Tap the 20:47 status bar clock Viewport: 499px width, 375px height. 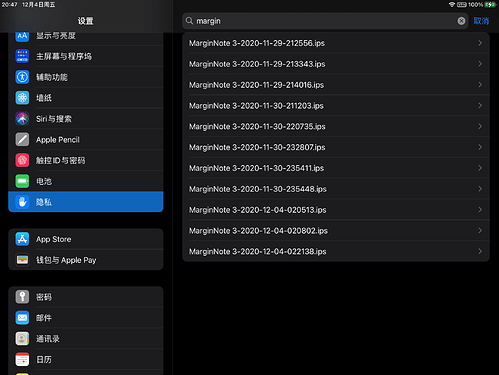(x=9, y=5)
